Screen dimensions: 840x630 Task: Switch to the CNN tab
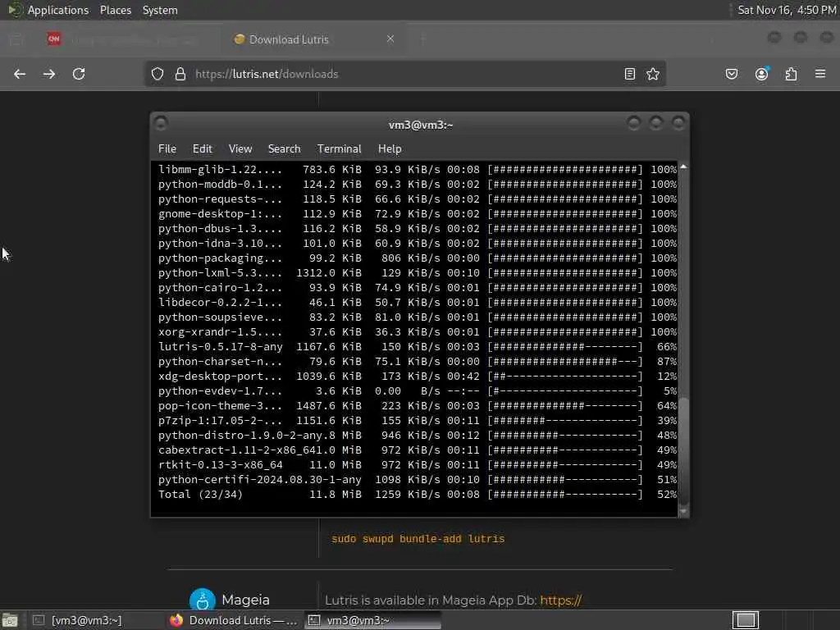coord(129,39)
